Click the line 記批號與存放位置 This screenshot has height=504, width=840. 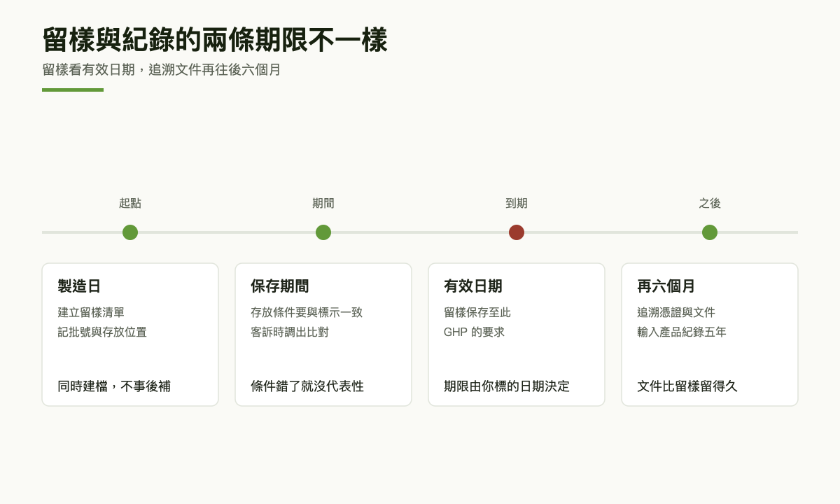pyautogui.click(x=102, y=332)
